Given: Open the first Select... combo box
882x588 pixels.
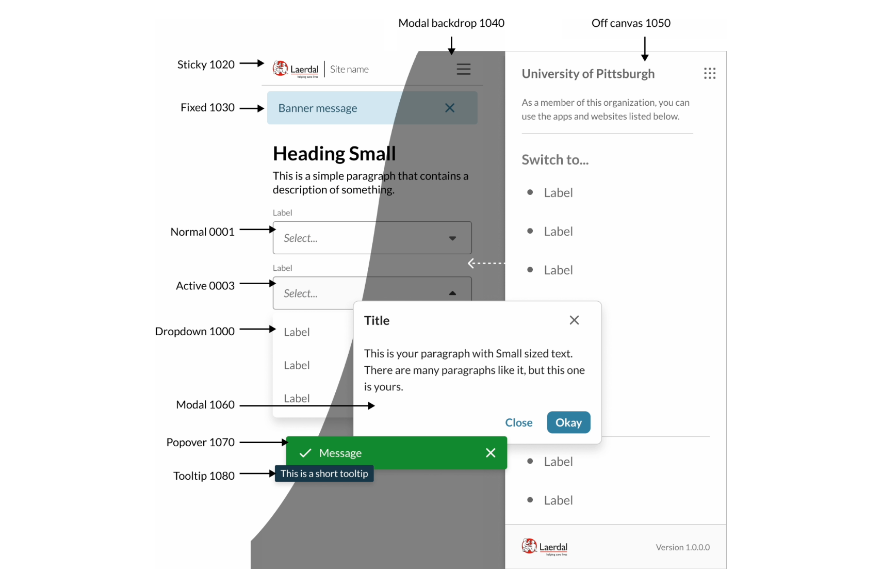Looking at the screenshot, I should click(372, 238).
